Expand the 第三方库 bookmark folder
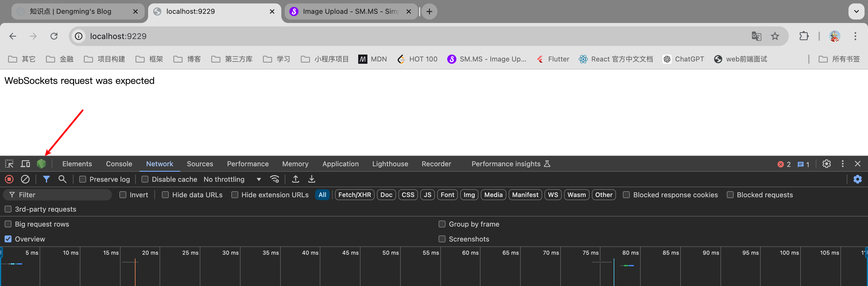This screenshot has height=286, width=868. (232, 59)
